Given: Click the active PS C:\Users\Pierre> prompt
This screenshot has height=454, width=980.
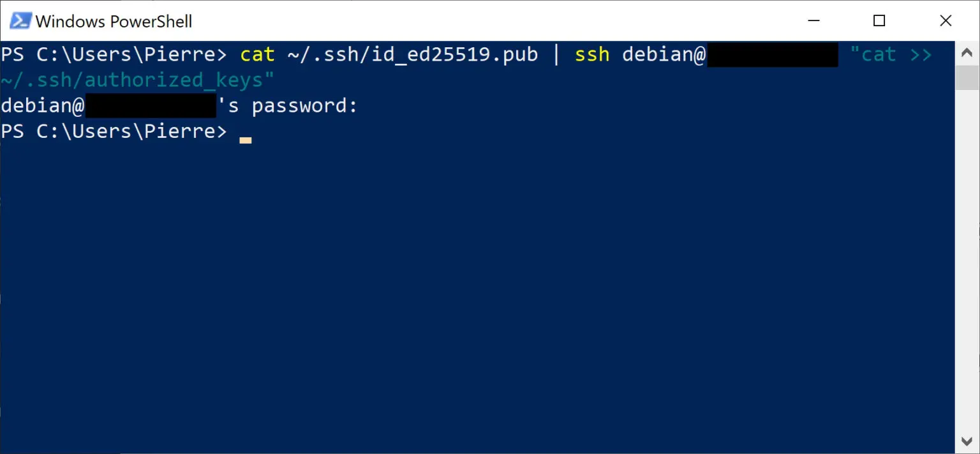Looking at the screenshot, I should [x=115, y=131].
